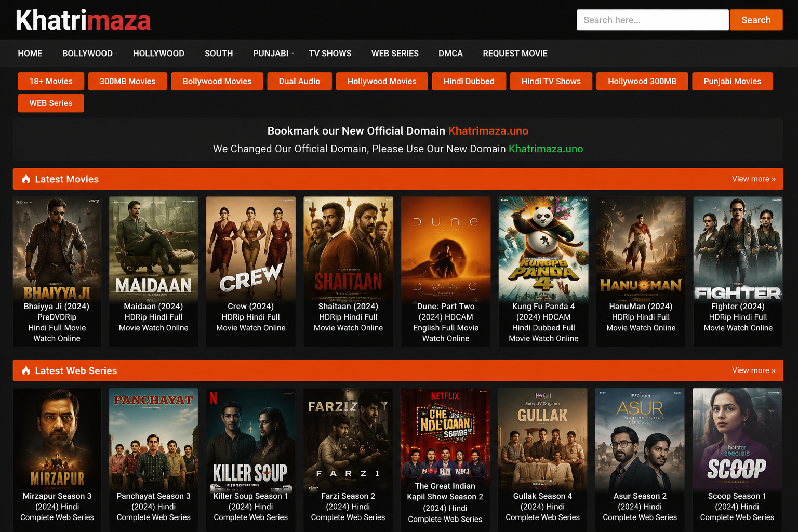Select the Punjabi Movies category button
This screenshot has width=798, height=532.
[733, 81]
